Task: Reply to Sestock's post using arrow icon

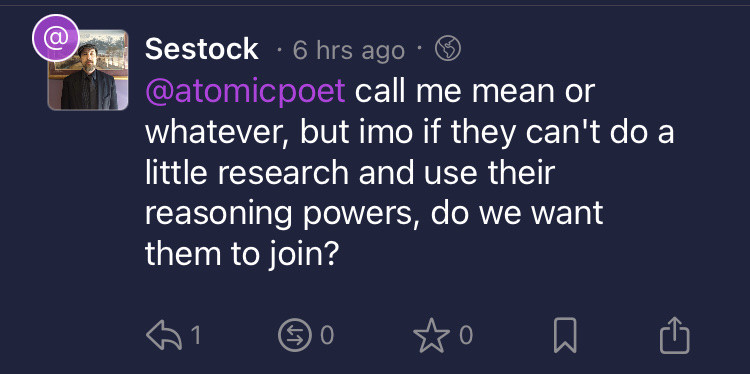Action: point(164,335)
